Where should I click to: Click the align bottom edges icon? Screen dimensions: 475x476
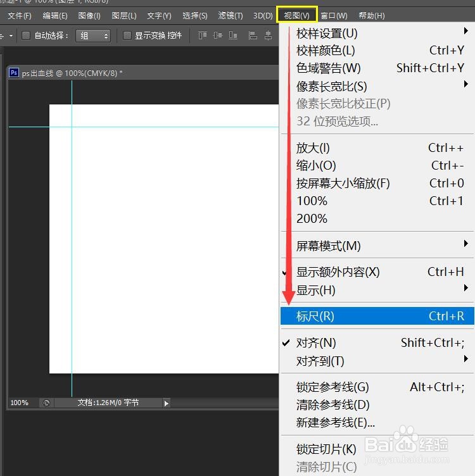233,35
